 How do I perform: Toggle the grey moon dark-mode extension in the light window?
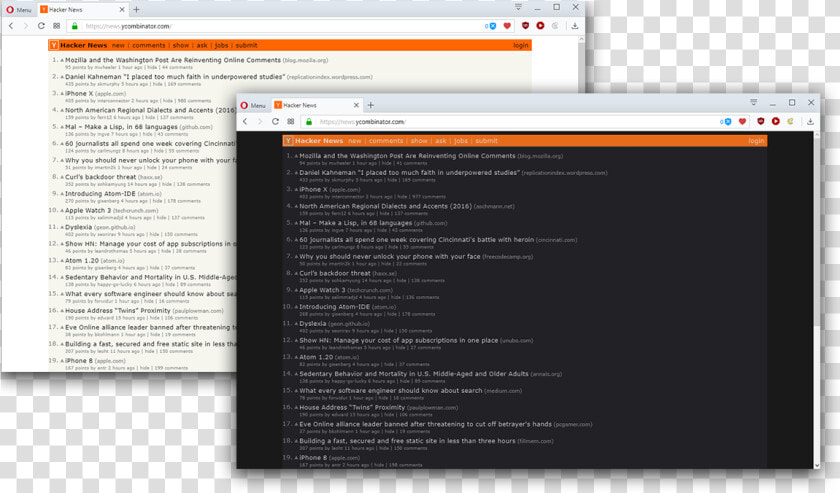[x=556, y=25]
